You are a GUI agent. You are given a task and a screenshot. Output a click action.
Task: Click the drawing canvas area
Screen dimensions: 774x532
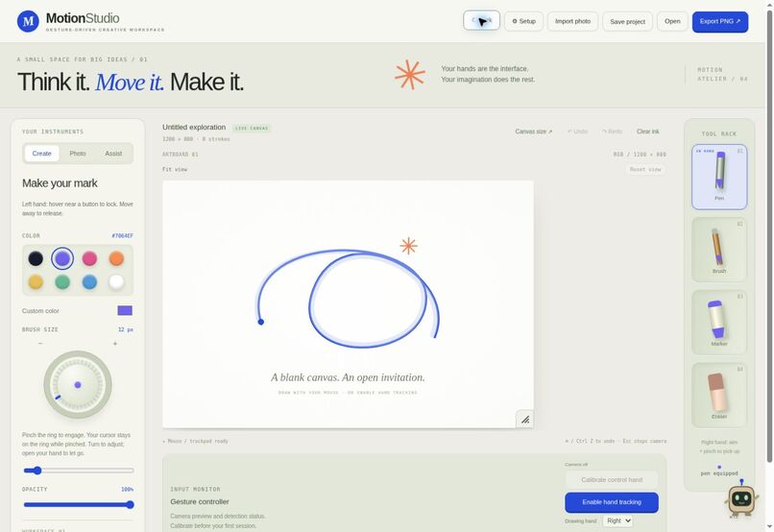pos(348,304)
